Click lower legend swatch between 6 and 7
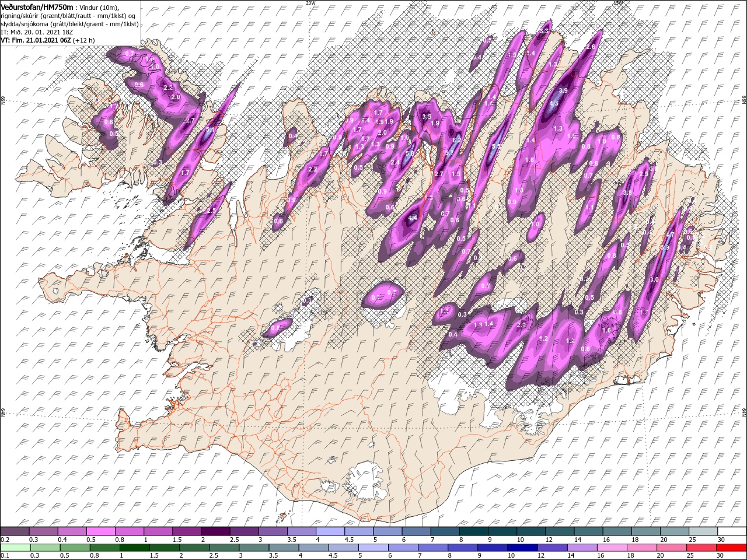Viewport: 747px width, 560px height. [x=403, y=547]
